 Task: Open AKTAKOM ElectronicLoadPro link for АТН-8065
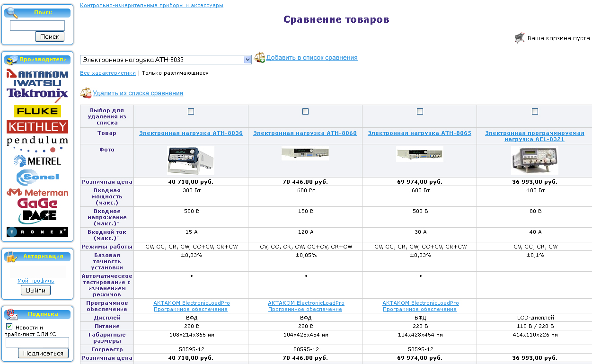(421, 303)
